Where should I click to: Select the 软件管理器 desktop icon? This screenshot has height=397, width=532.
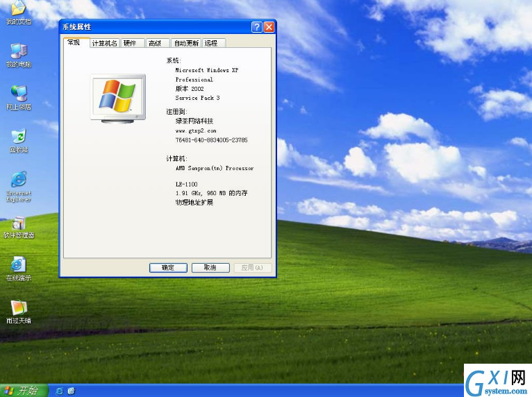point(19,227)
